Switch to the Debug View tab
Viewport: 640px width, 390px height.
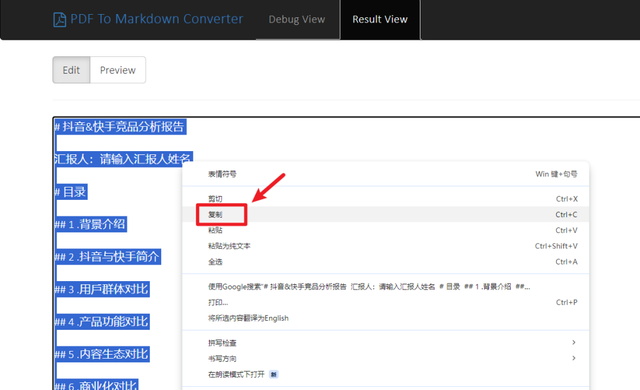point(297,19)
